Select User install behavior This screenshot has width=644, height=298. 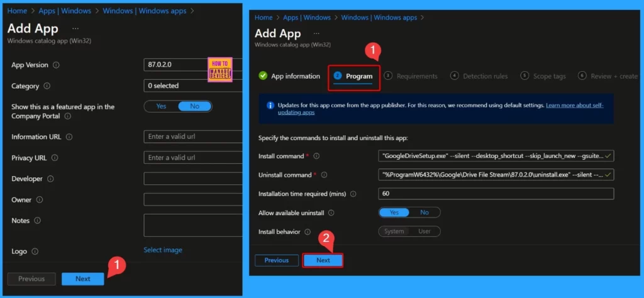tap(425, 231)
